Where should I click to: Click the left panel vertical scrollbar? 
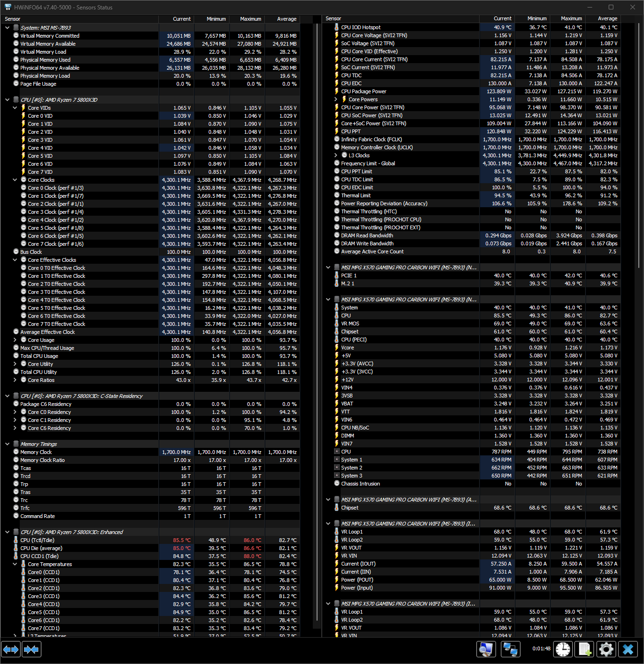[x=317, y=322]
